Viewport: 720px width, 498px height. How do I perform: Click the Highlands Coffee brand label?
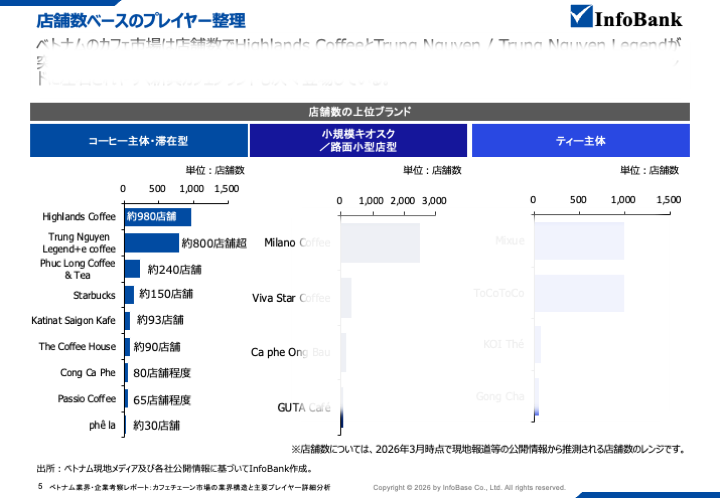tap(79, 217)
